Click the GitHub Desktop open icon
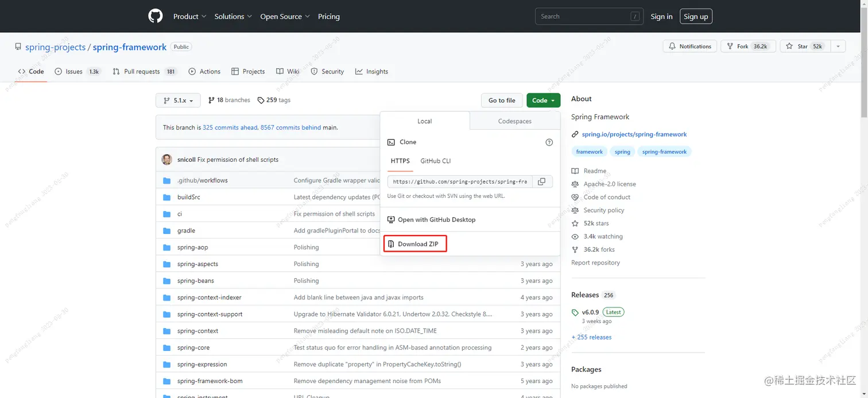This screenshot has width=868, height=398. pos(391,220)
